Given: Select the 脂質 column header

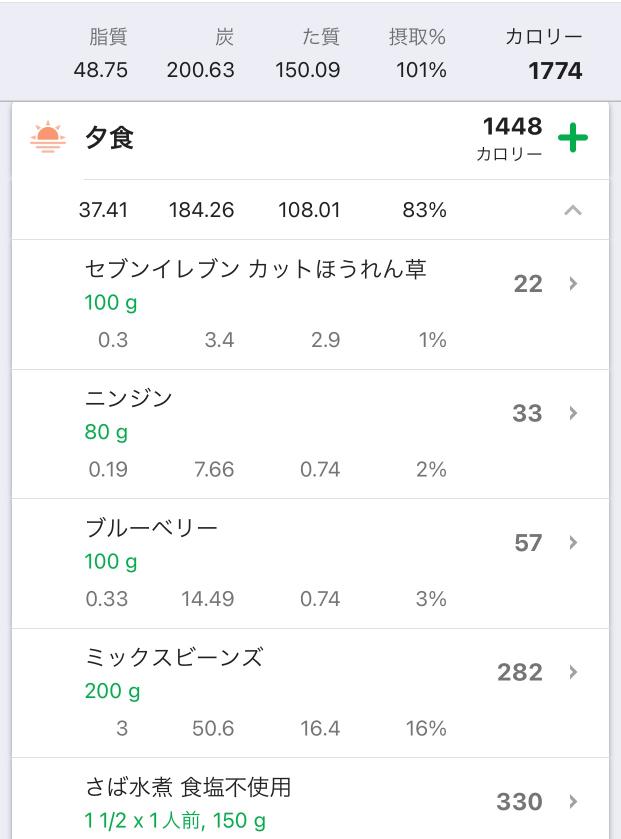Looking at the screenshot, I should [108, 37].
